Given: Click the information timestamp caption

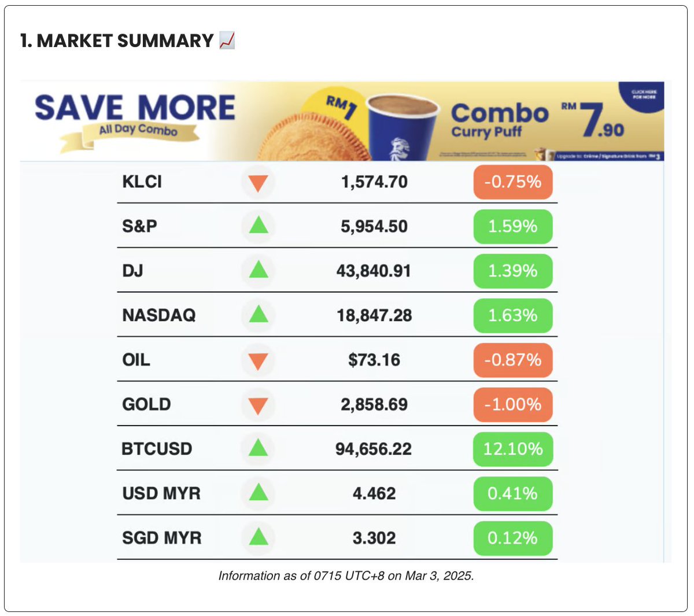Looking at the screenshot, I should click(346, 576).
